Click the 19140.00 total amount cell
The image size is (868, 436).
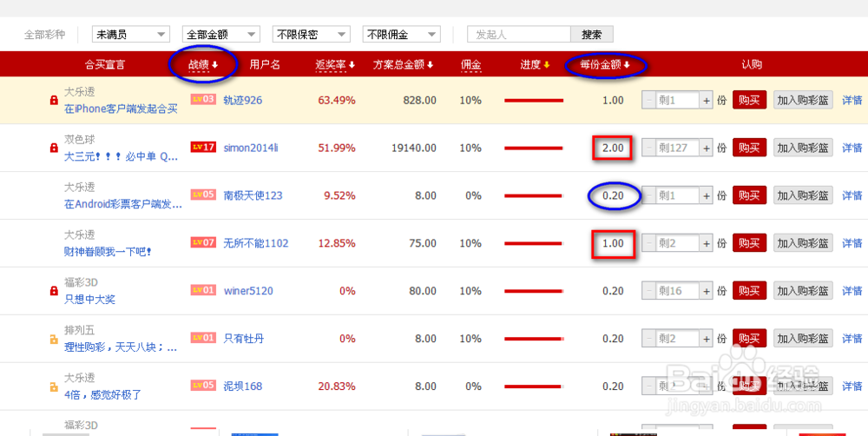413,148
